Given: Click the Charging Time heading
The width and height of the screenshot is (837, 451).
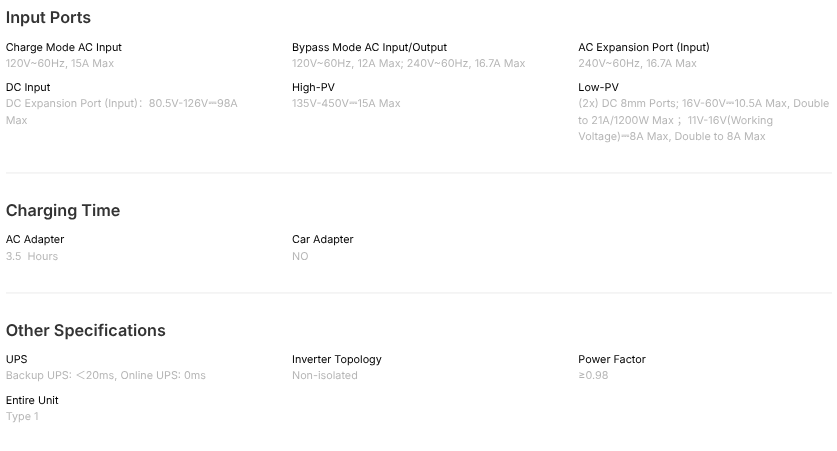Looking at the screenshot, I should click(x=63, y=210).
